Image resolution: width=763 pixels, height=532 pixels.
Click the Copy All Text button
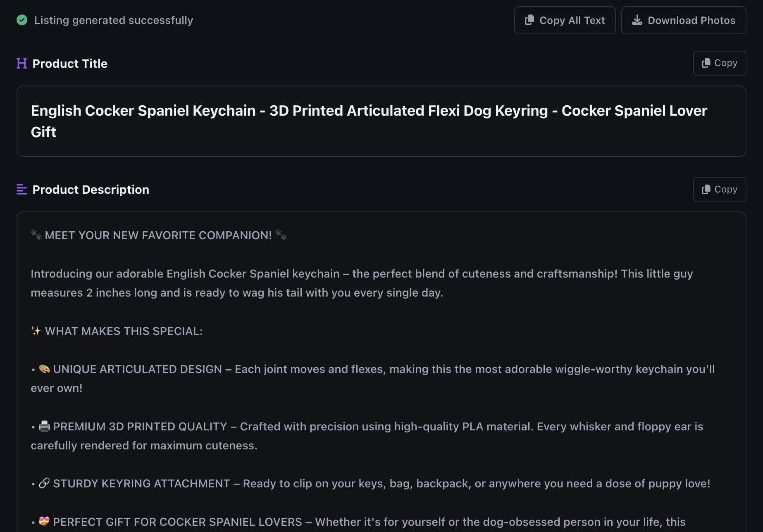coord(565,20)
